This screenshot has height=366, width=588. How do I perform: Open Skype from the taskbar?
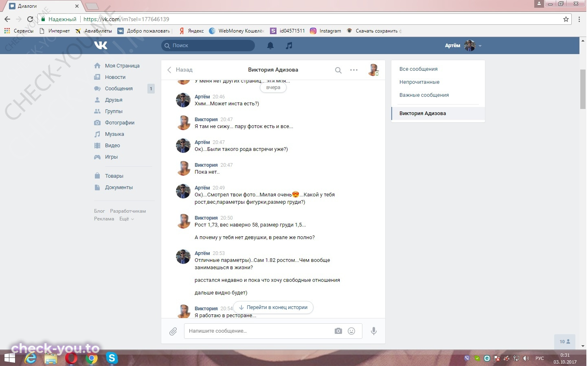click(112, 358)
